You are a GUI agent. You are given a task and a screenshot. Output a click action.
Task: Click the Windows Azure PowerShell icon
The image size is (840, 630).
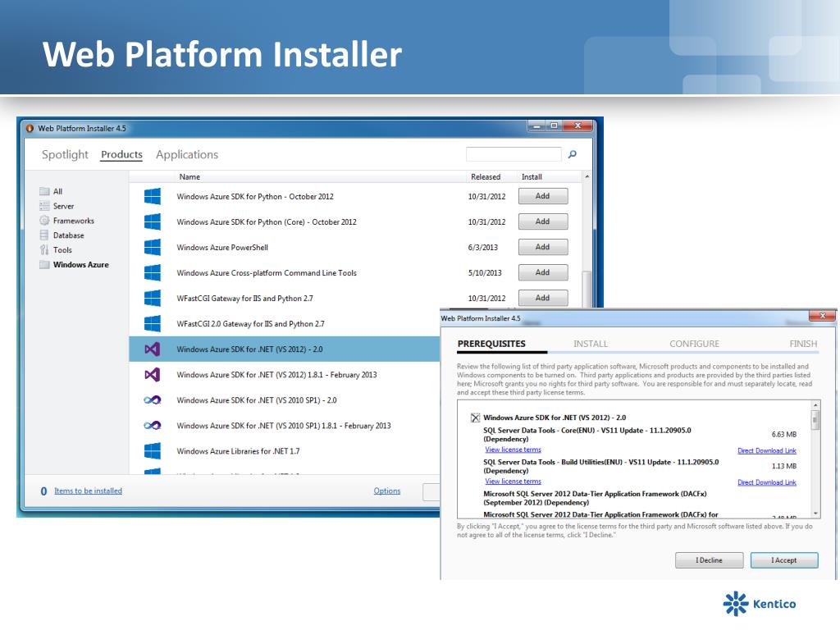[x=153, y=247]
